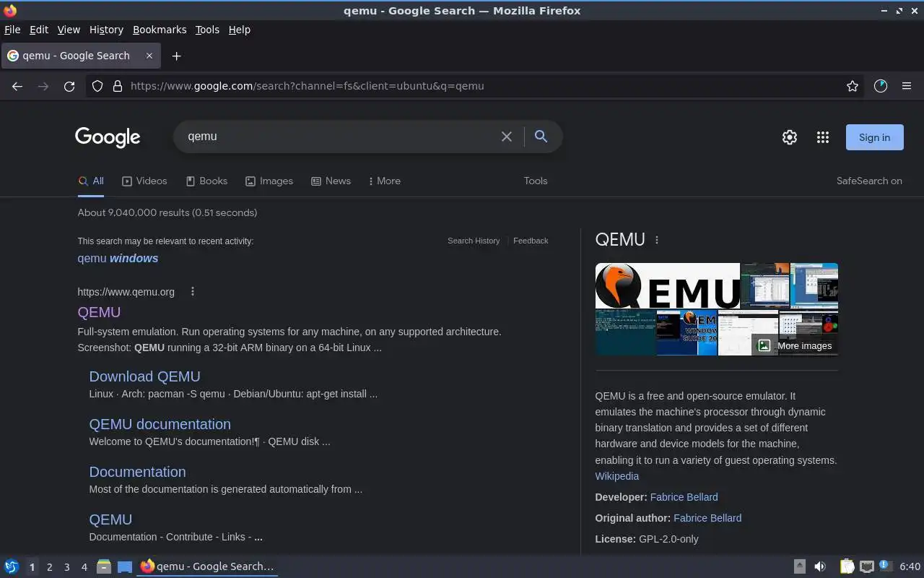Open the circular extension icon beside bookmark star
This screenshot has width=924, height=578.
(x=880, y=86)
